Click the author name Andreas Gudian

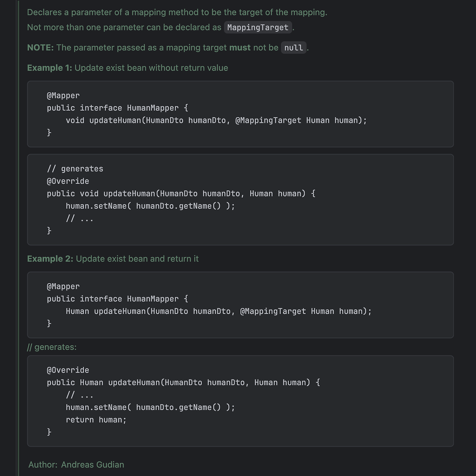pos(93,465)
